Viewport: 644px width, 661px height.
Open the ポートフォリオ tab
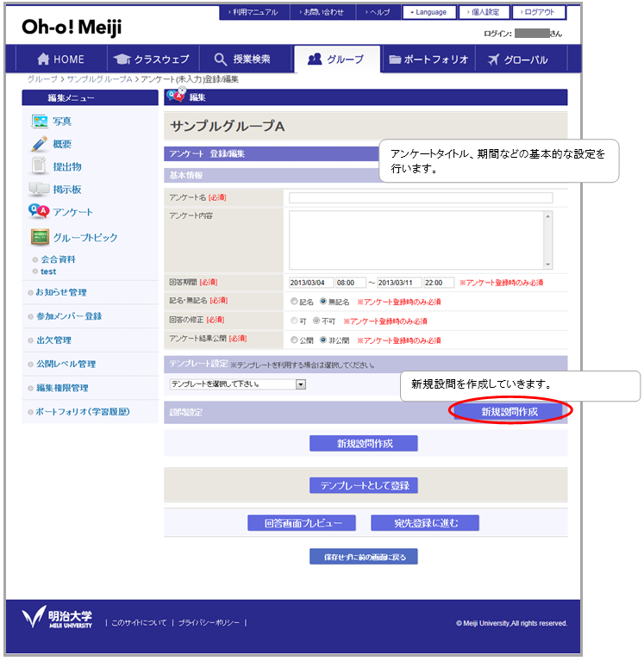tap(428, 59)
